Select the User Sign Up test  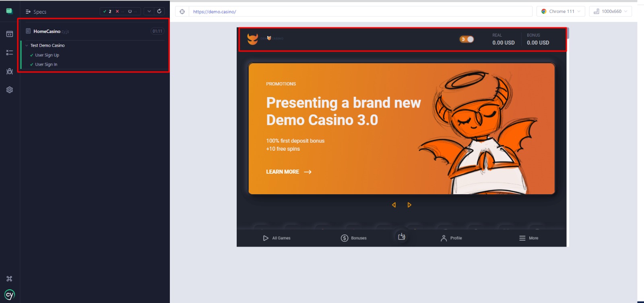(47, 55)
